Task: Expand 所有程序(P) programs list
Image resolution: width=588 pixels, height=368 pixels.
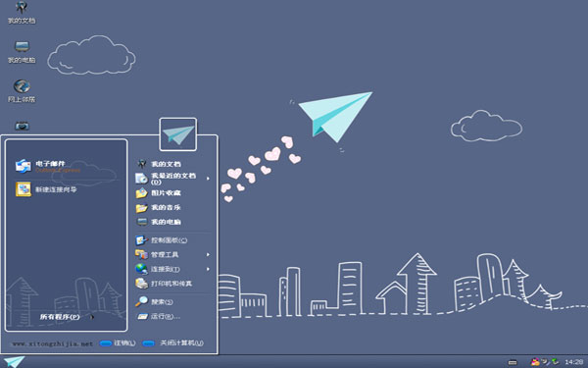Action: click(67, 317)
